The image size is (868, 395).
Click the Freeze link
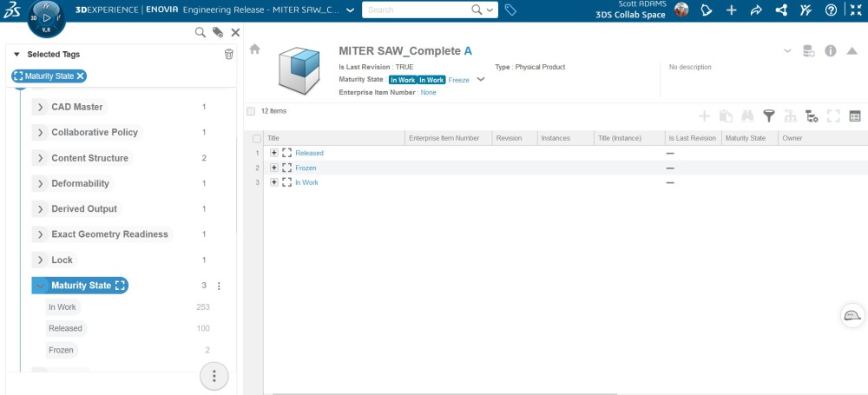point(458,80)
